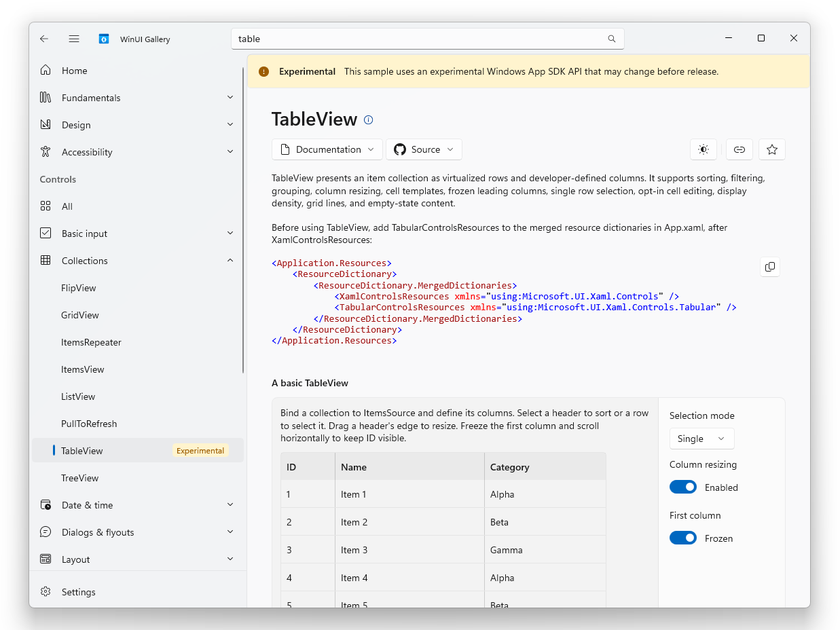Open the Source dropdown
This screenshot has width=840, height=630.
pyautogui.click(x=424, y=149)
